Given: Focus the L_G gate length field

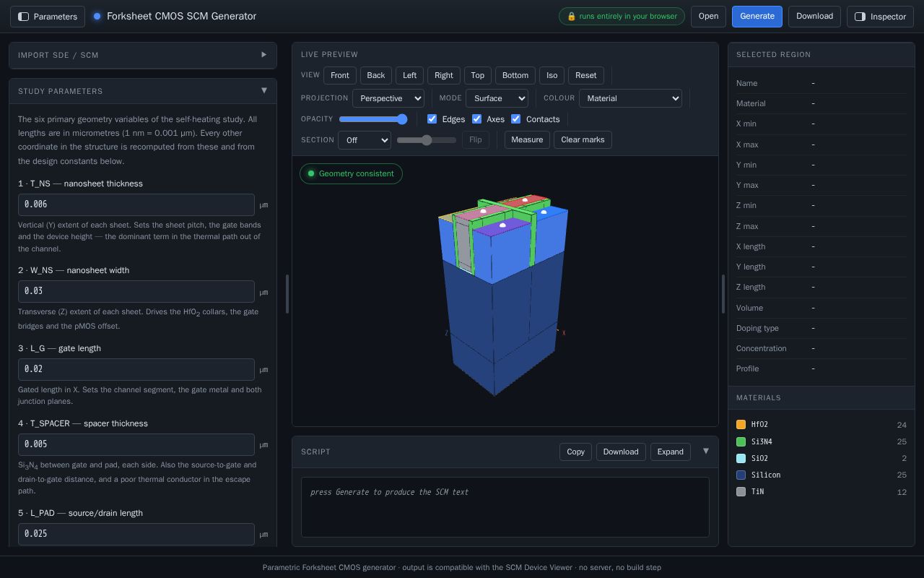Looking at the screenshot, I should tap(136, 369).
